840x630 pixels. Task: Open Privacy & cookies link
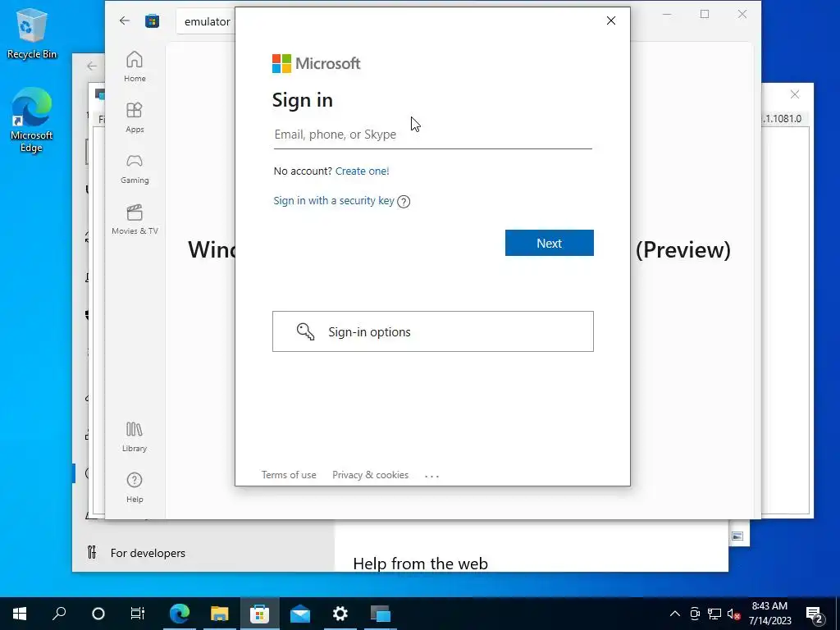(x=370, y=475)
